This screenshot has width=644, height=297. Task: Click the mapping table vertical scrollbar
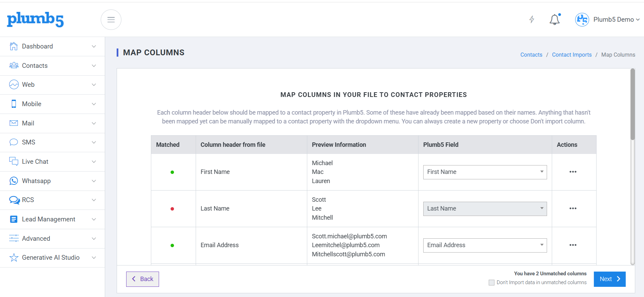tap(632, 166)
